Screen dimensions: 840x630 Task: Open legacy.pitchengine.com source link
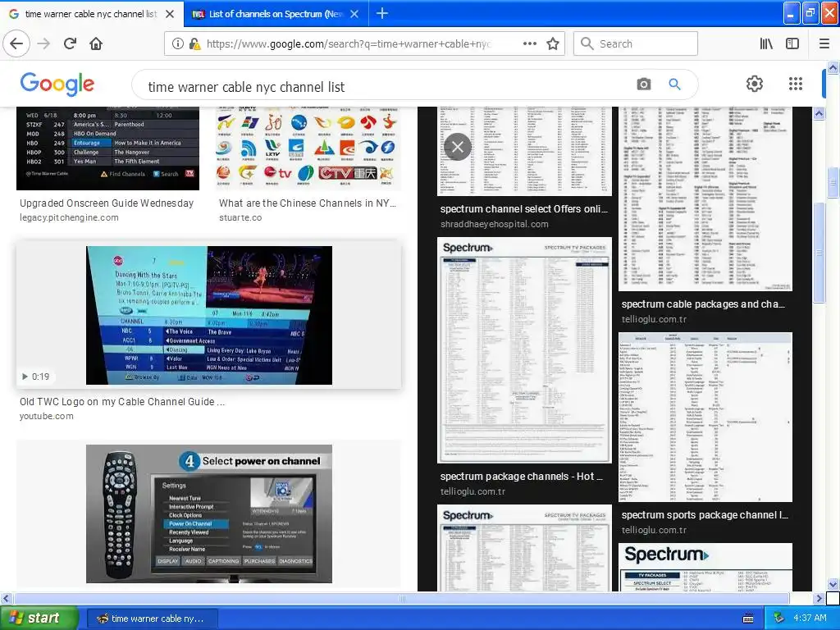click(x=69, y=217)
